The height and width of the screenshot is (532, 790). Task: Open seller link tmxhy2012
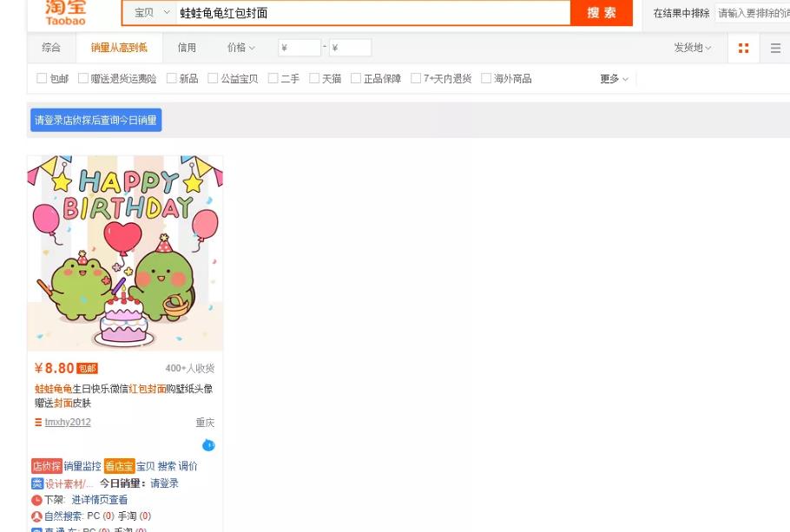[x=68, y=422]
